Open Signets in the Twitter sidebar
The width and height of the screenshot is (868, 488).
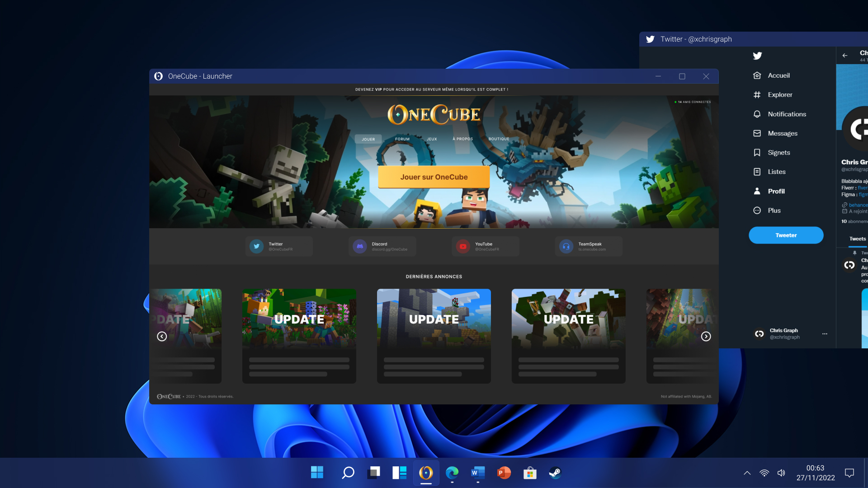point(779,152)
